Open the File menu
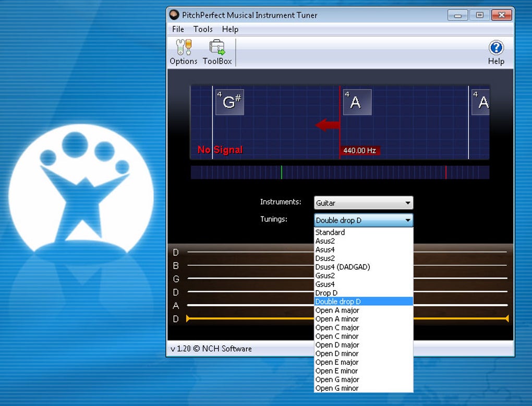 pos(178,29)
